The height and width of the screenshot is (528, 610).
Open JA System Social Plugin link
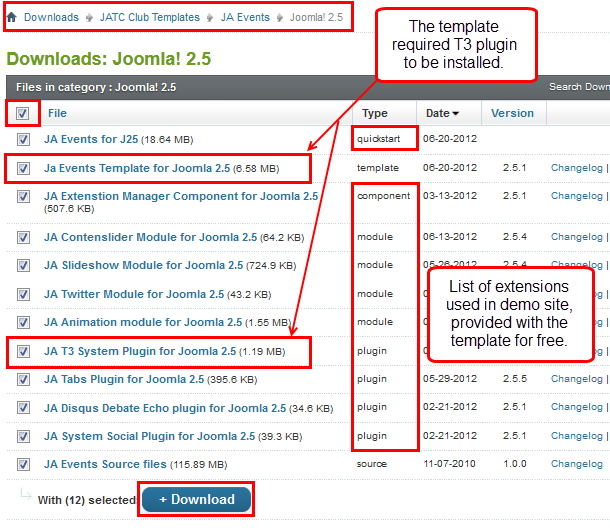click(x=149, y=437)
